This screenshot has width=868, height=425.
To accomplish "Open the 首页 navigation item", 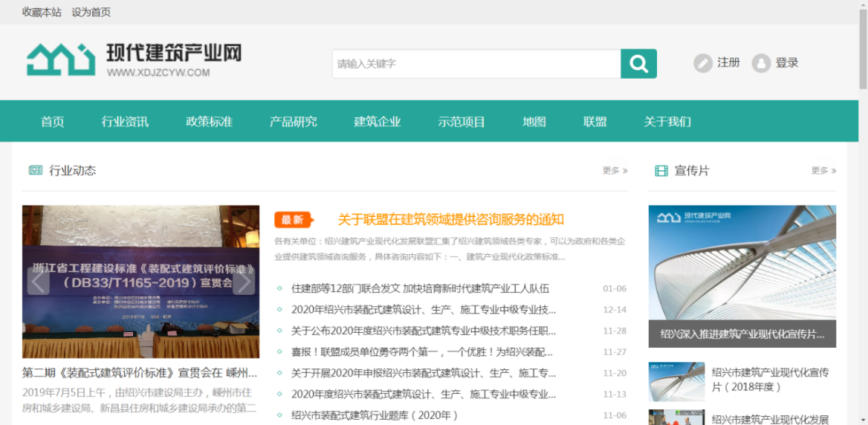I will [53, 122].
